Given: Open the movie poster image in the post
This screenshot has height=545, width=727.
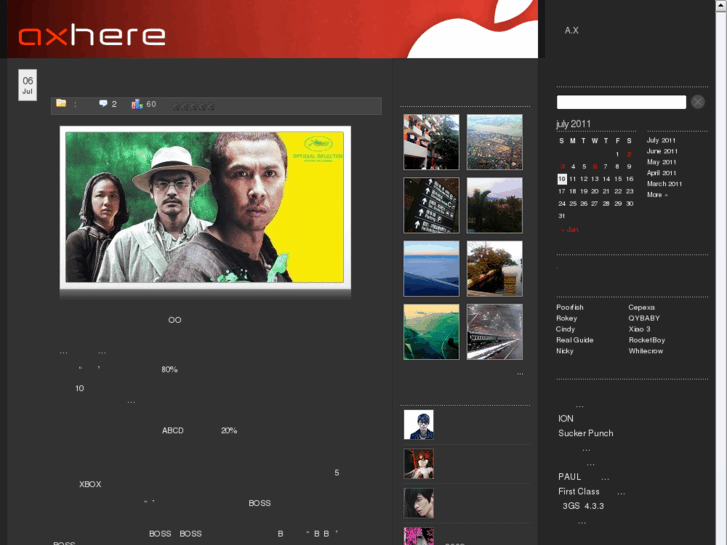Looking at the screenshot, I should point(205,207).
